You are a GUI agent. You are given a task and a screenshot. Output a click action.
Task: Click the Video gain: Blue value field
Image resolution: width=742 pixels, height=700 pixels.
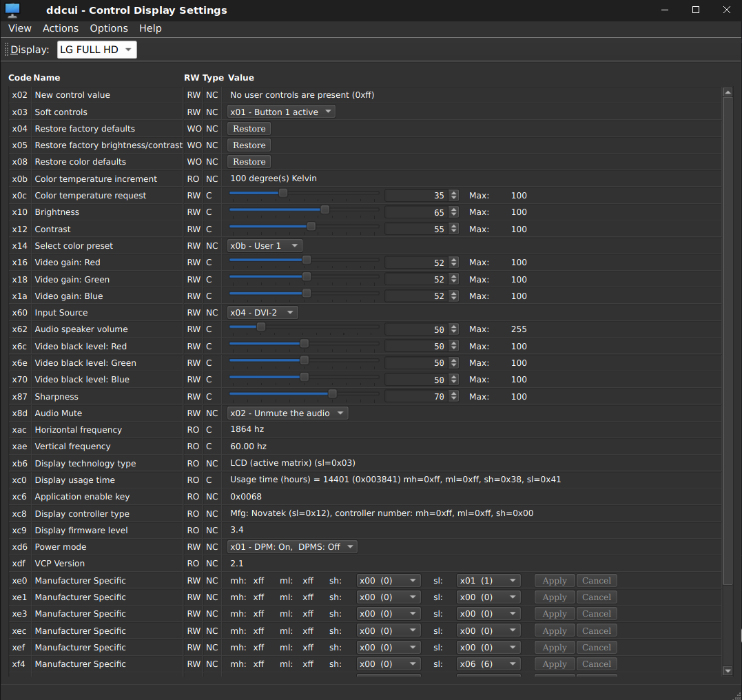pyautogui.click(x=416, y=296)
